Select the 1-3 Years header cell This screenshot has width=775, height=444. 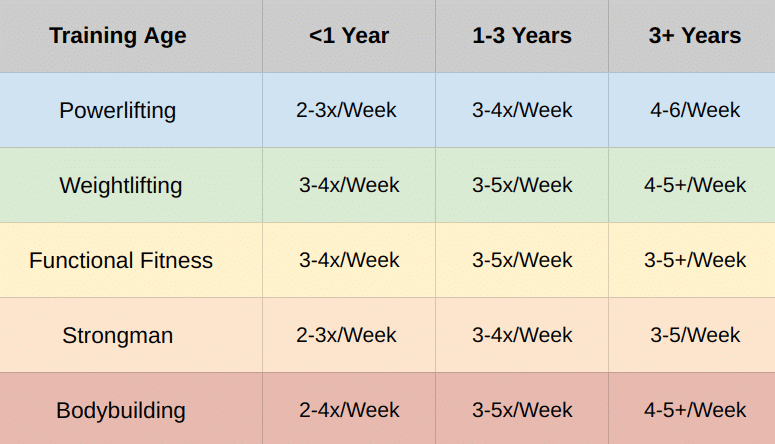point(522,36)
